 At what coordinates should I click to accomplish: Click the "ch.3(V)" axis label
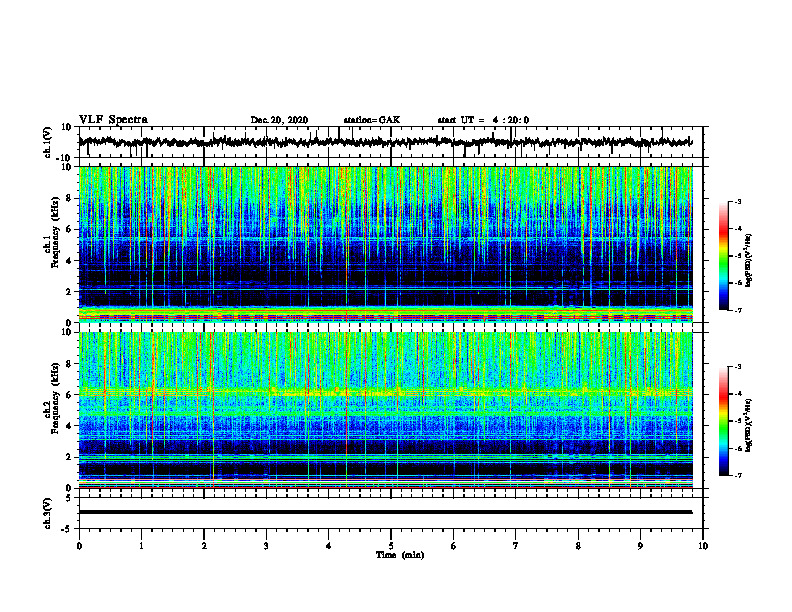[48, 513]
